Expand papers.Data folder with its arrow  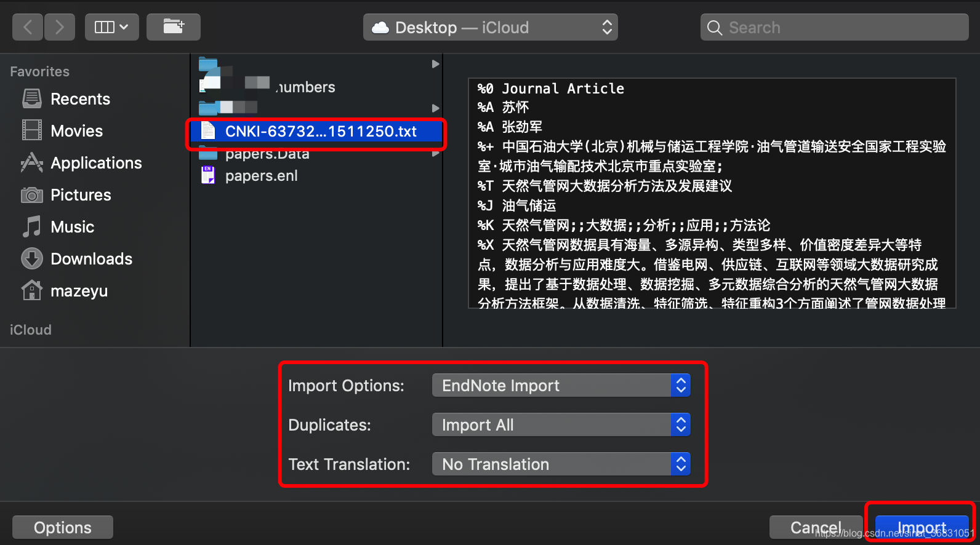coord(436,153)
